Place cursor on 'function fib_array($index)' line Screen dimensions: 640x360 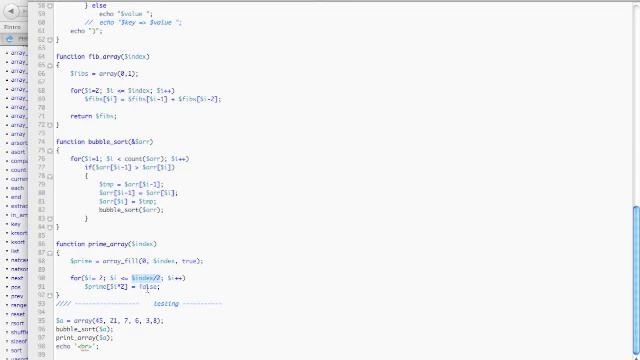[103, 57]
